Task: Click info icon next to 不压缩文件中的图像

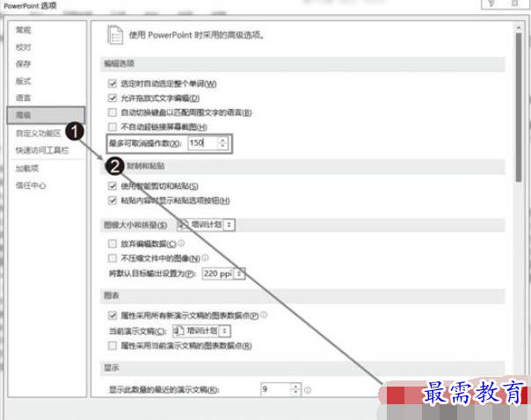Action: coord(205,258)
